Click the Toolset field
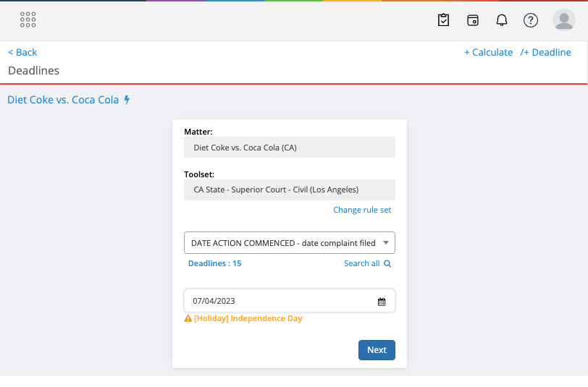588x387 pixels. (x=290, y=190)
